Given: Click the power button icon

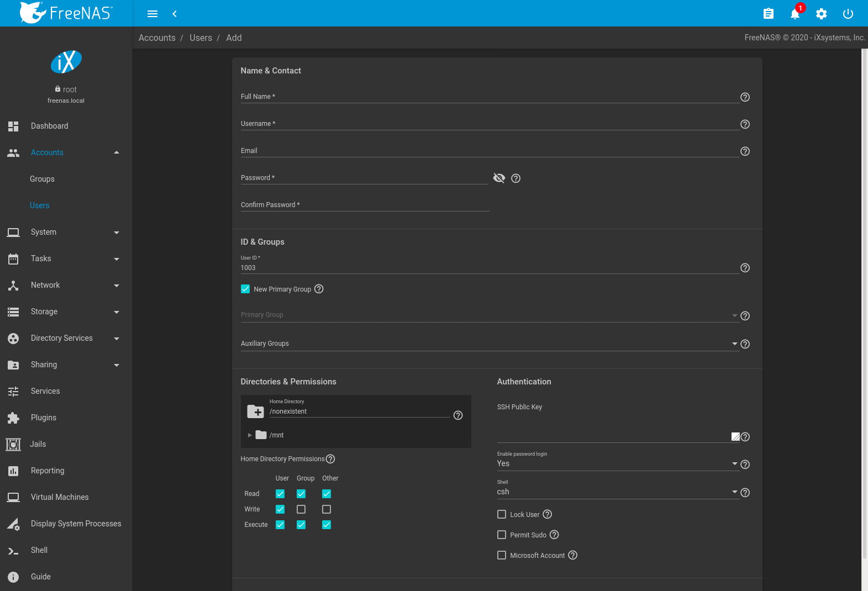Looking at the screenshot, I should (x=848, y=14).
